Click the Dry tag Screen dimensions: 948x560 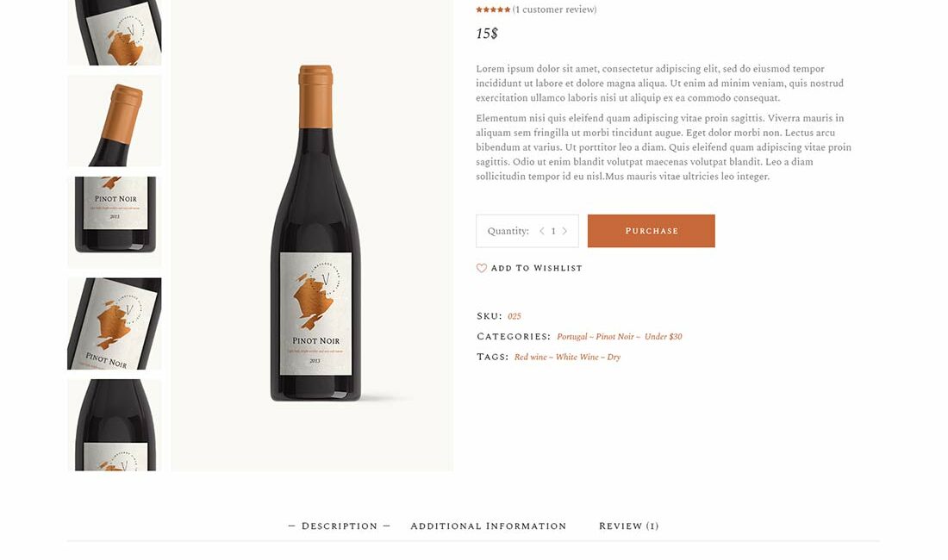click(614, 357)
